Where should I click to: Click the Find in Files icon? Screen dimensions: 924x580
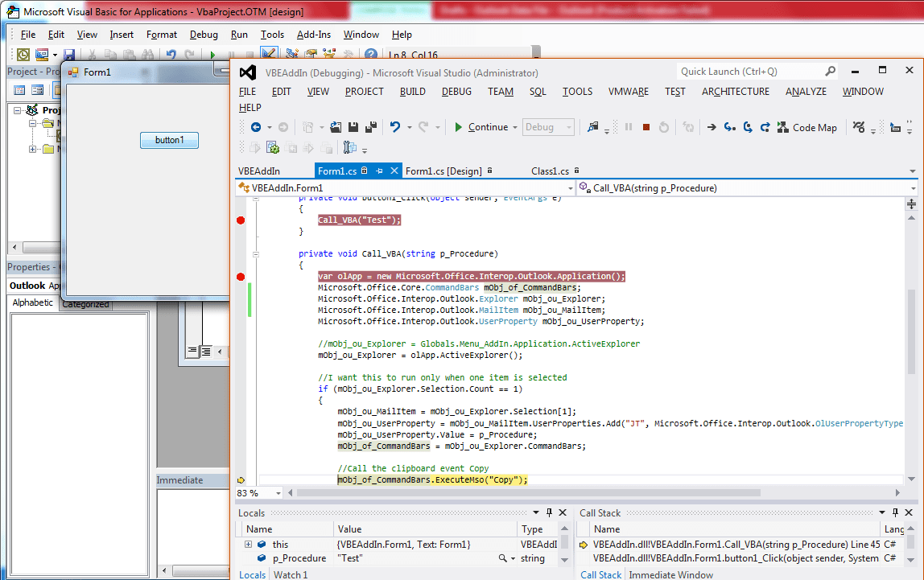pyautogui.click(x=593, y=127)
